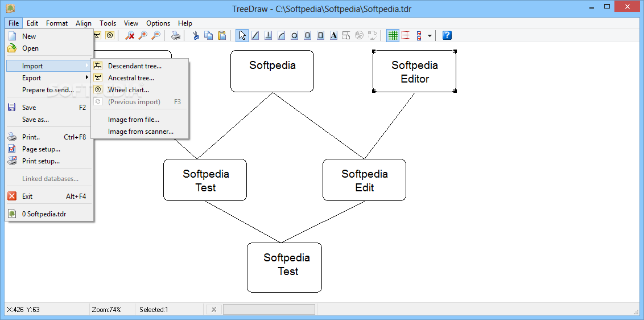Select the square rectangle tool

coord(320,35)
